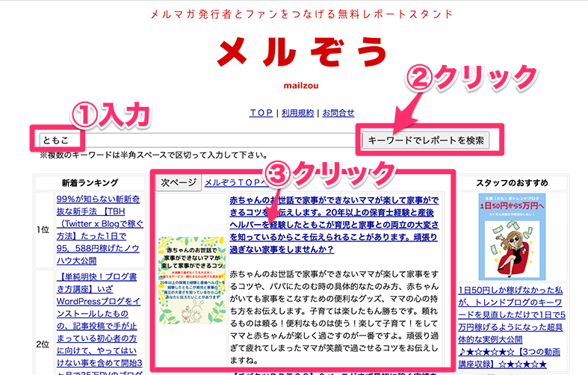Click the スタッフのおすすめ heading

pos(512,183)
